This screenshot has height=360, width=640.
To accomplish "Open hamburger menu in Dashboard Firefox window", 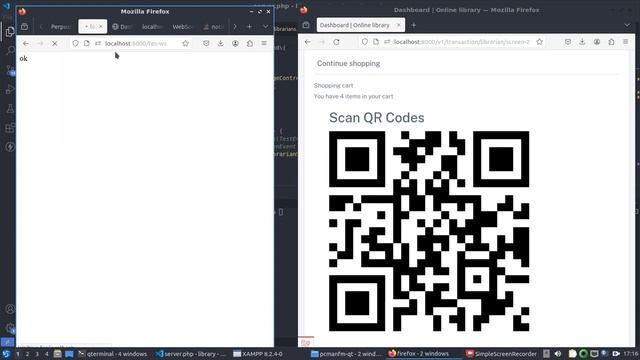I will click(x=626, y=42).
